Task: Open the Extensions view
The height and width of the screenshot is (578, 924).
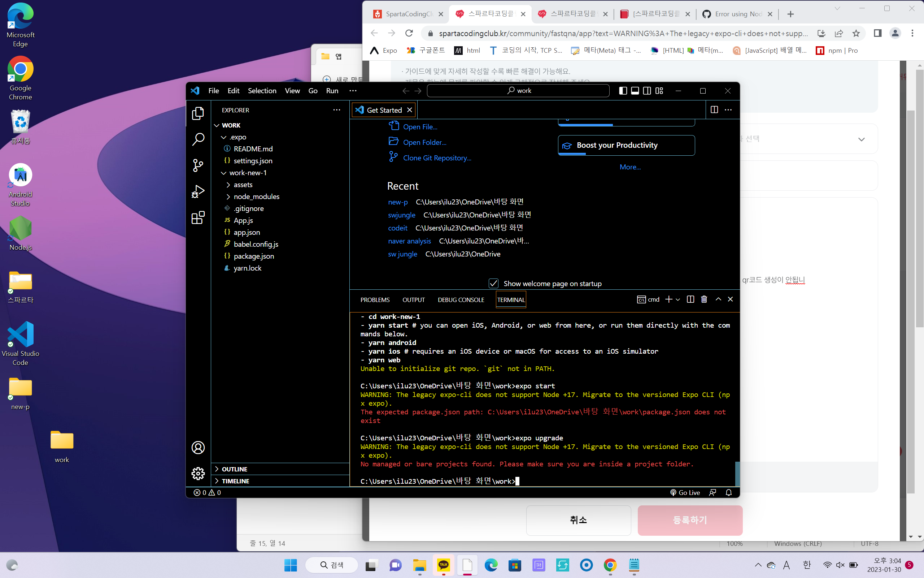Action: pyautogui.click(x=198, y=217)
